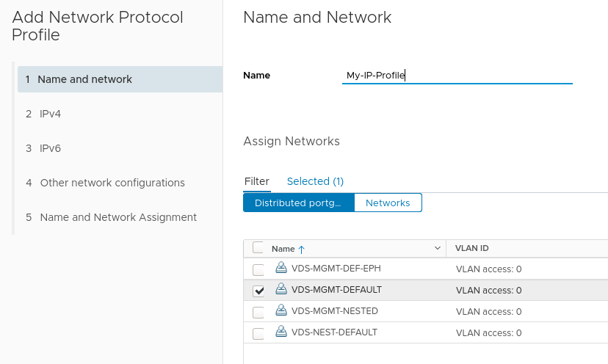This screenshot has height=364, width=608.
Task: Switch to the Filter tab
Action: pos(257,181)
